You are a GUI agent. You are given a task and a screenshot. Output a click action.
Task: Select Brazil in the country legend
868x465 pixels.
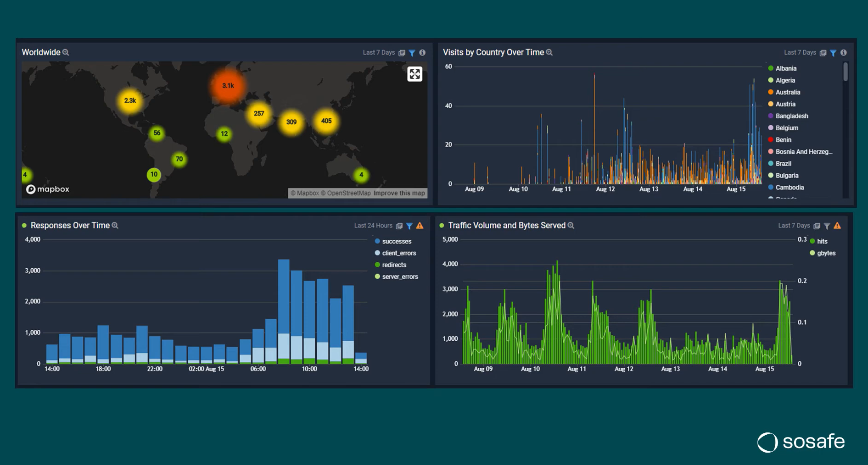[x=783, y=164]
